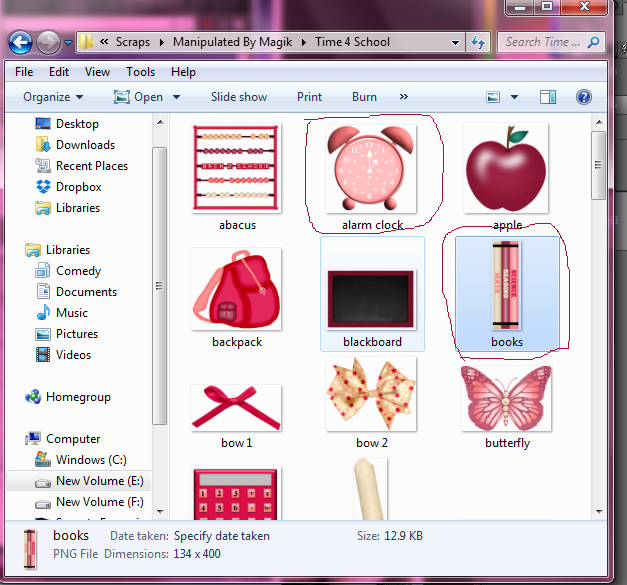
Task: Open the Edit menu
Action: tap(59, 72)
